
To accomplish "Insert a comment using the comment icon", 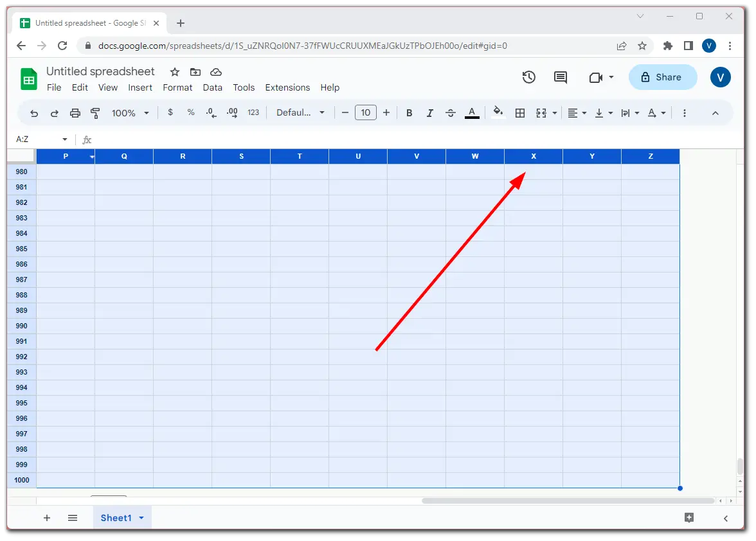I will tap(560, 77).
